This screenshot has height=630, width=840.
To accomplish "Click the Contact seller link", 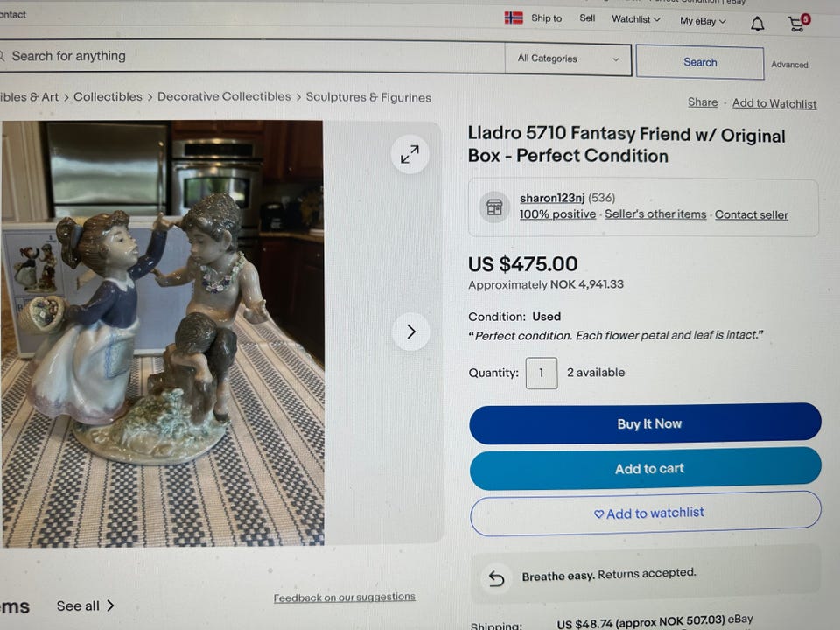I will click(751, 215).
